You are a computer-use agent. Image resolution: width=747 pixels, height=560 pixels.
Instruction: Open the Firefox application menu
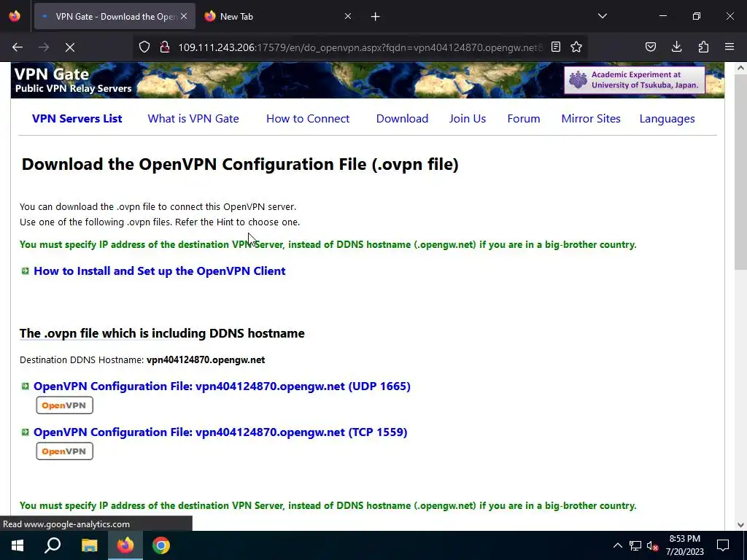[x=729, y=47]
